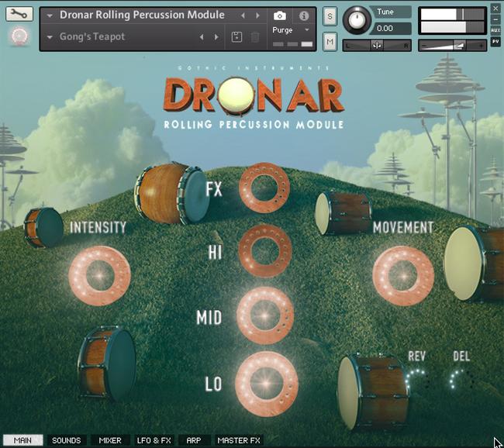
Task: Click the Gong's Teapot snapshot name
Action: click(x=92, y=36)
